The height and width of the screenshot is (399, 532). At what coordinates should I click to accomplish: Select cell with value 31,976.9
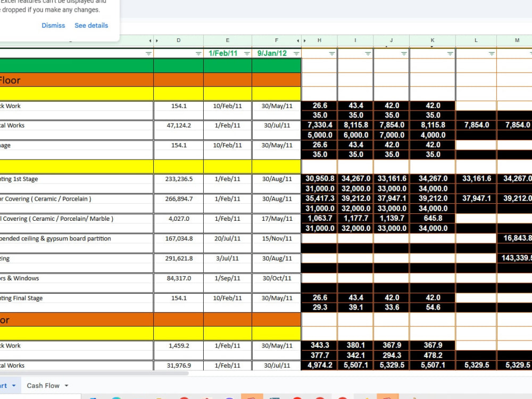pyautogui.click(x=178, y=365)
